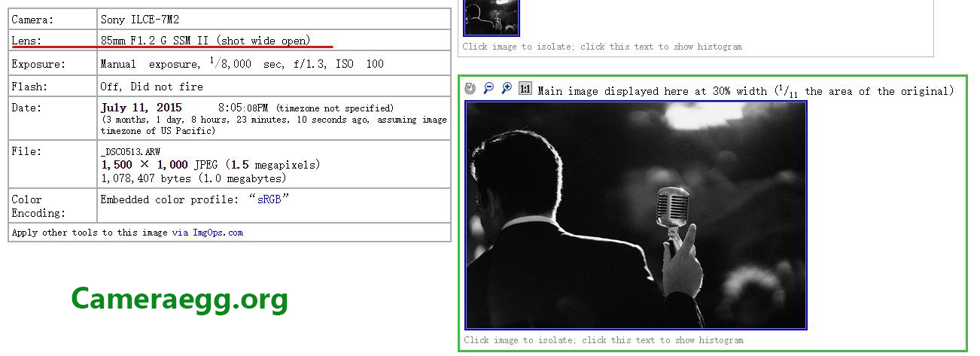Click the rotate image icon above the photo
980x356 pixels.
coord(470,89)
